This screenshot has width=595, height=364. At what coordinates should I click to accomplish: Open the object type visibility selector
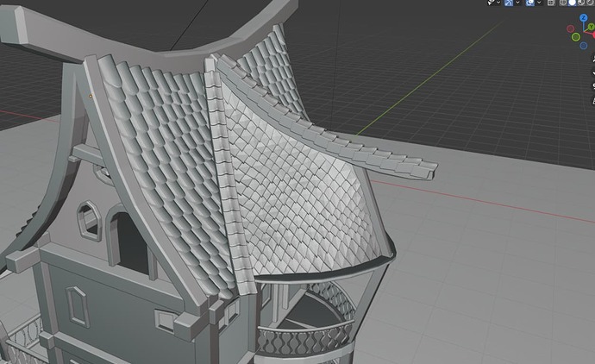491,3
